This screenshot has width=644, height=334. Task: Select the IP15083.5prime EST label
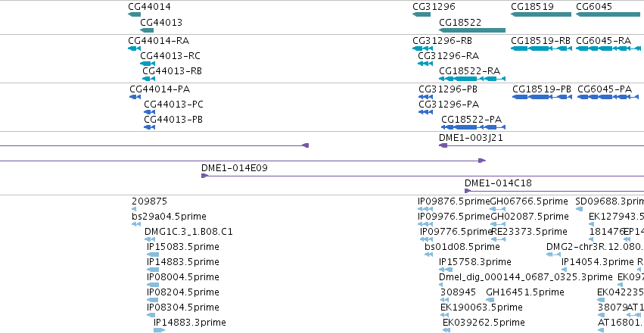coord(183,247)
